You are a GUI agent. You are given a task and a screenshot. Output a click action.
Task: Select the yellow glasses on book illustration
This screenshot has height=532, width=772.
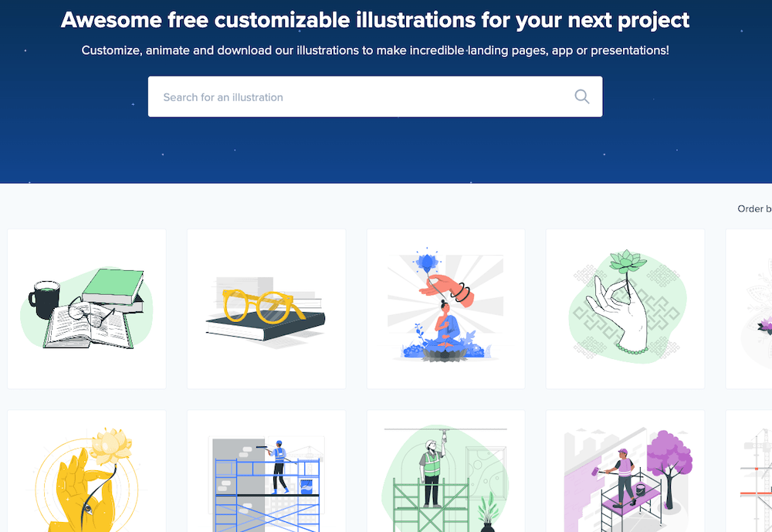pyautogui.click(x=266, y=309)
